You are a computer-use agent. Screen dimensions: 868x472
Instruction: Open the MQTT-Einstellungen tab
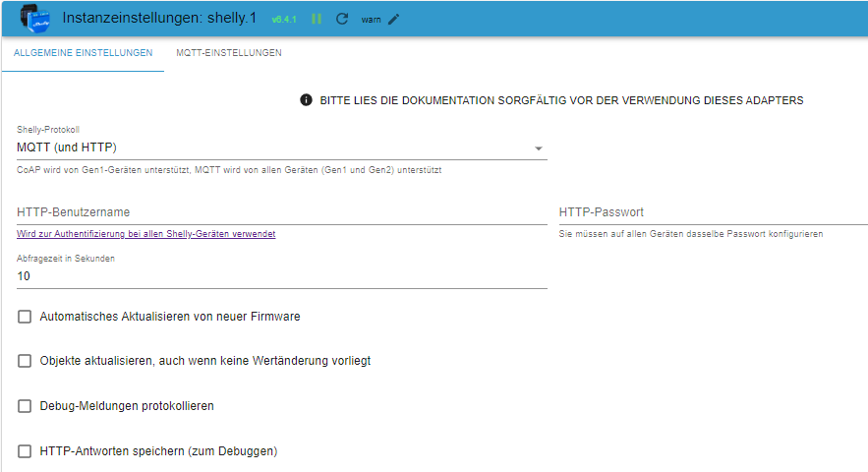(229, 53)
